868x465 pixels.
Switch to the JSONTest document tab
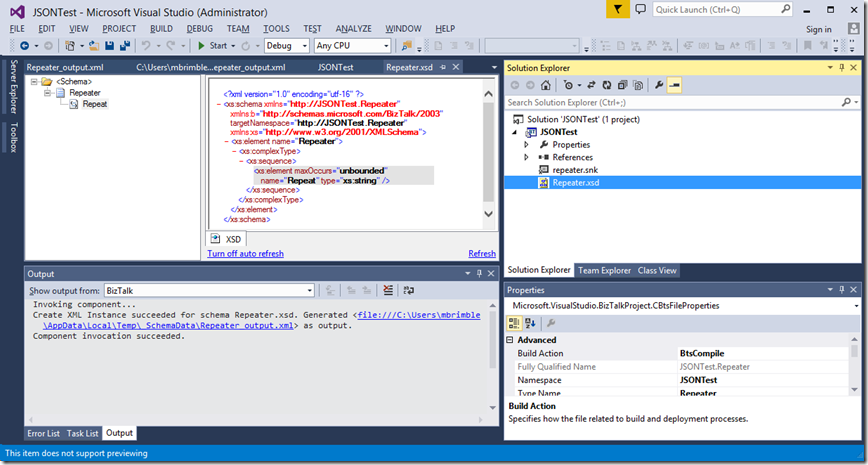(335, 68)
